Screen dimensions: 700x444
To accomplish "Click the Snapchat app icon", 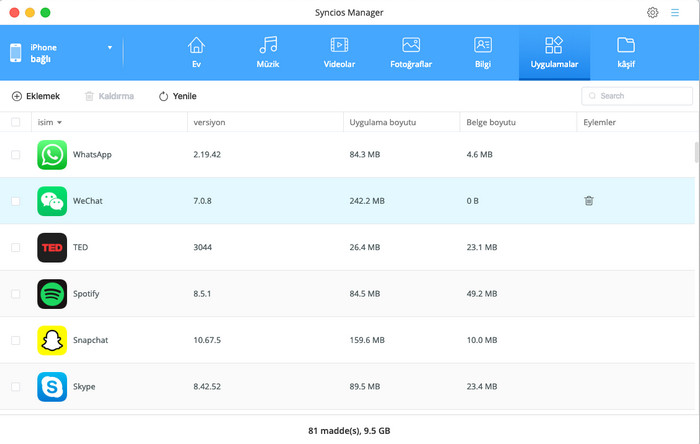I will 52,340.
